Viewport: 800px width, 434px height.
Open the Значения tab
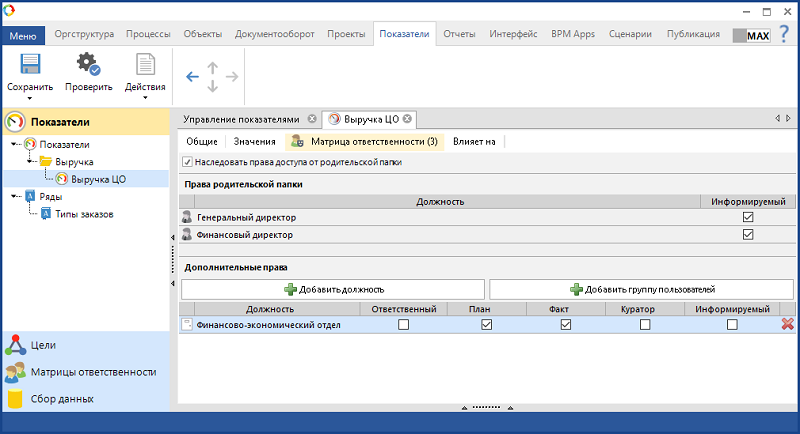[254, 142]
